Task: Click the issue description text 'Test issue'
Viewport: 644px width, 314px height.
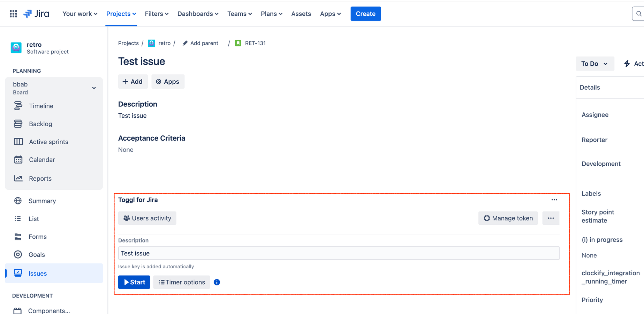Action: point(132,115)
